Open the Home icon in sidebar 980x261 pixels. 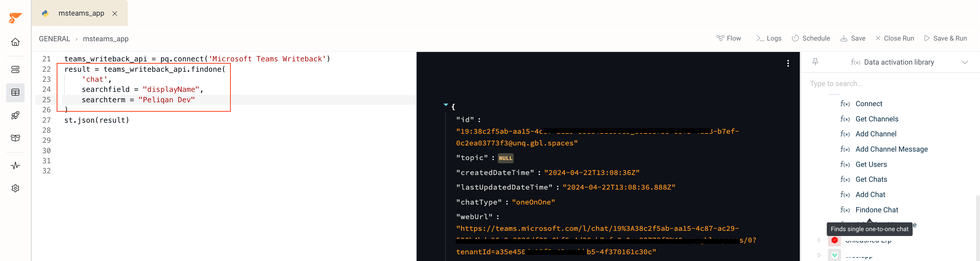coord(15,42)
